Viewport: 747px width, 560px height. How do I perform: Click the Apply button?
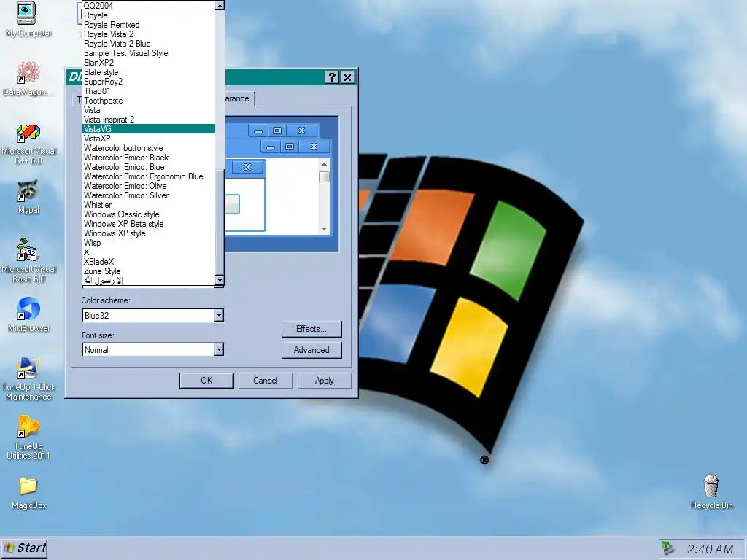[x=325, y=381]
